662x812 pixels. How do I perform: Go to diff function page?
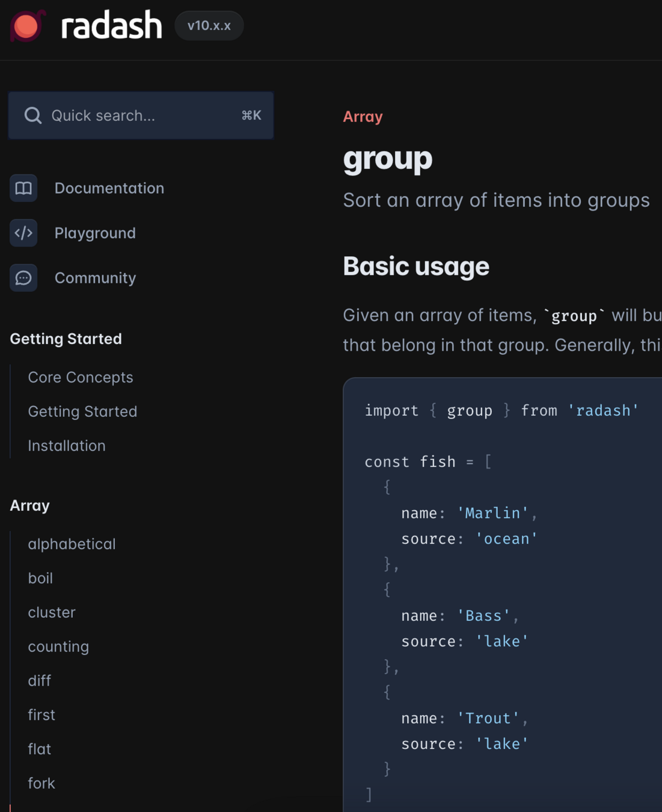coord(39,681)
